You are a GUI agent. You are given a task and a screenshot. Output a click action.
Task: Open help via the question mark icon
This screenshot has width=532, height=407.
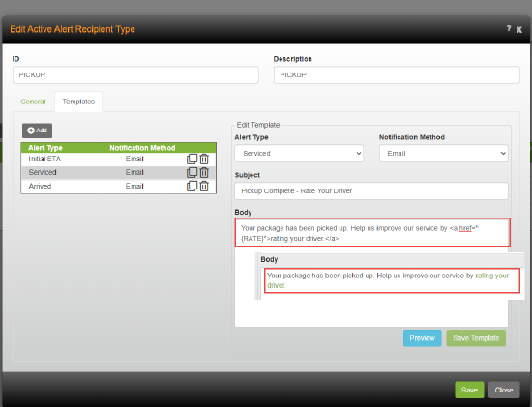click(x=509, y=28)
